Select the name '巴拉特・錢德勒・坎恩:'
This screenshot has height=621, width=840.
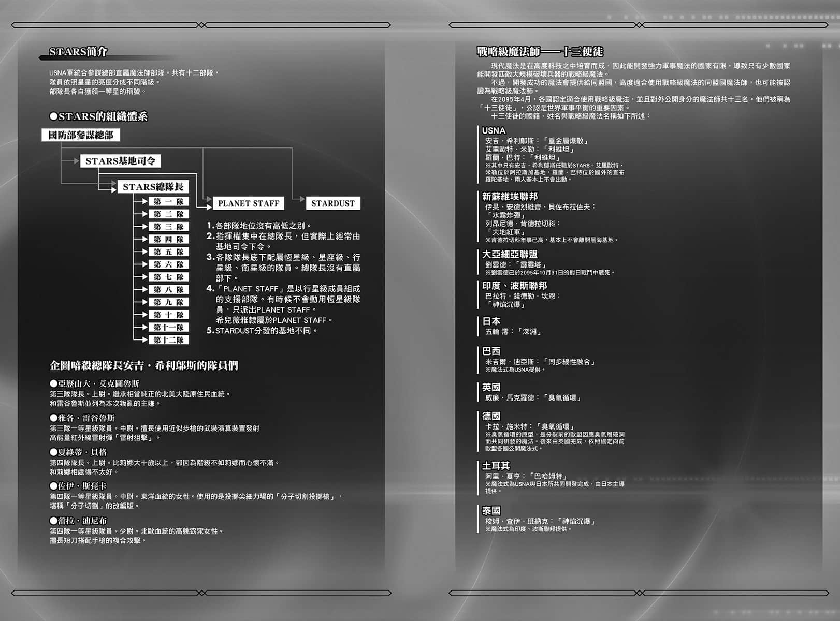(524, 296)
